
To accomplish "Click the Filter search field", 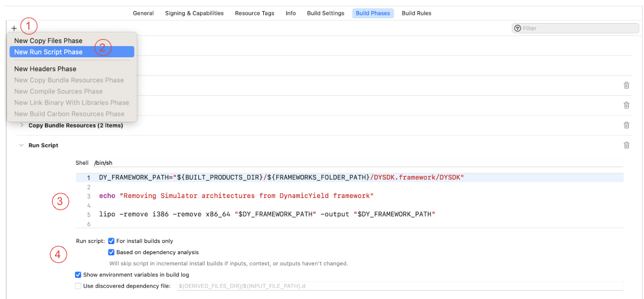I will point(576,28).
